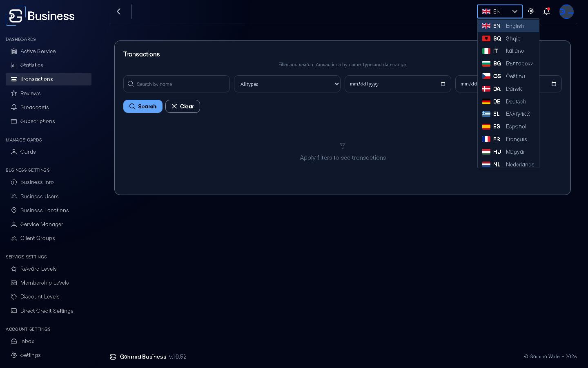Navigate to Reward Levels
The width and height of the screenshot is (588, 368).
(x=49, y=269)
